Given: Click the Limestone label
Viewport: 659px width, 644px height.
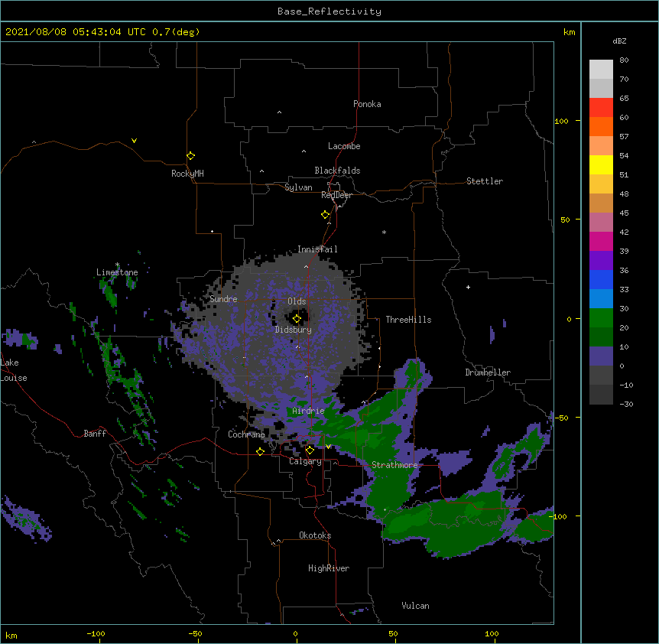Looking at the screenshot, I should (x=117, y=272).
